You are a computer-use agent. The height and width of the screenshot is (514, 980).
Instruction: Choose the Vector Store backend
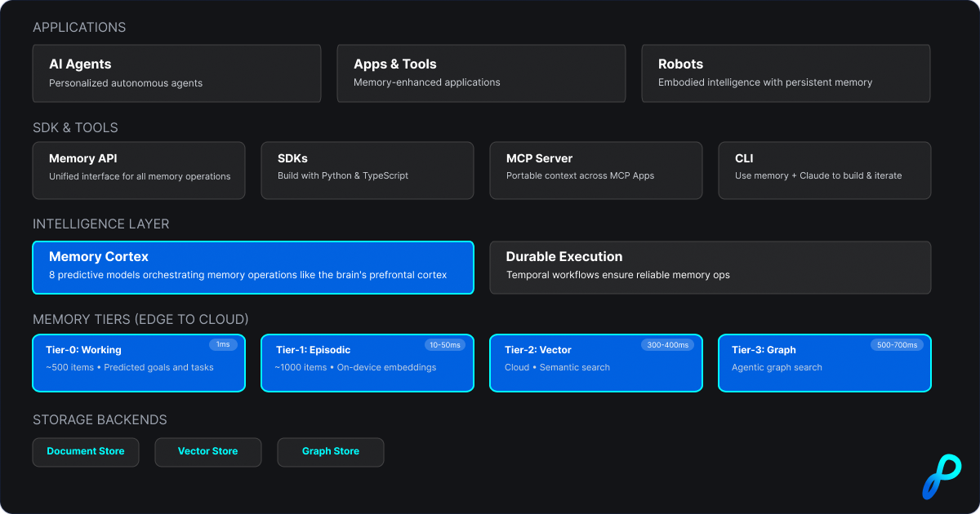pos(208,452)
